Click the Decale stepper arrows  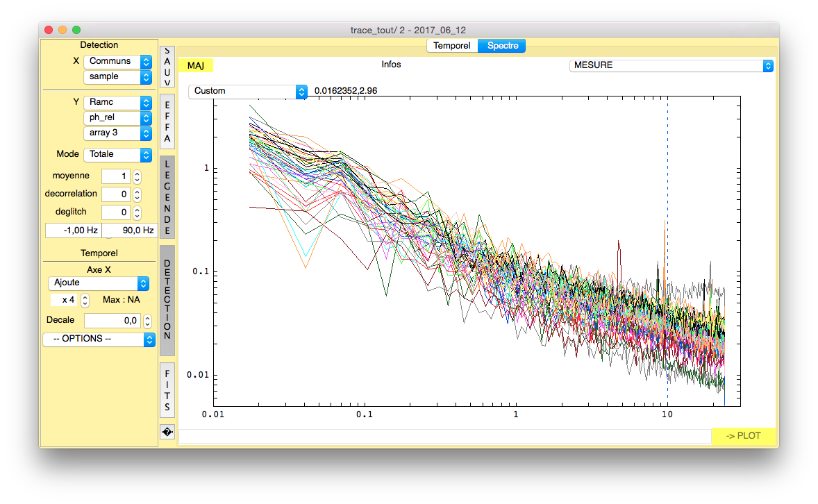(x=147, y=321)
